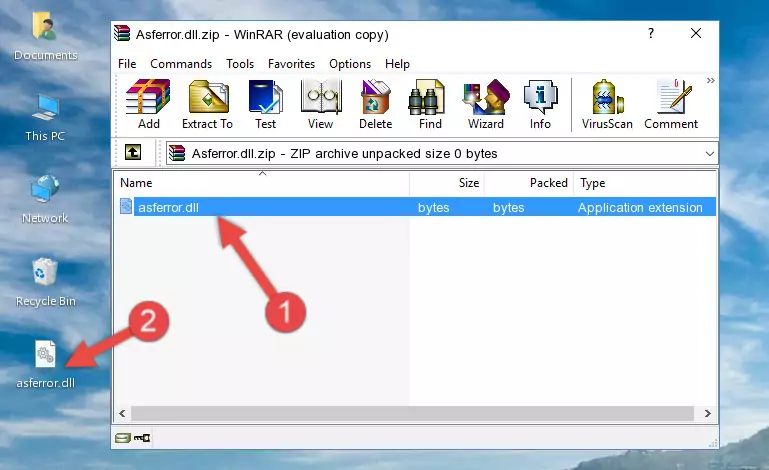The height and width of the screenshot is (470, 769).
Task: Sort by the Name column header
Action: pyautogui.click(x=262, y=183)
